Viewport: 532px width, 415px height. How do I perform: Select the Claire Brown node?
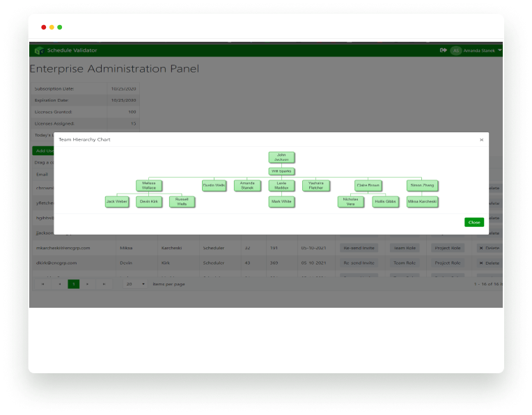pyautogui.click(x=368, y=186)
